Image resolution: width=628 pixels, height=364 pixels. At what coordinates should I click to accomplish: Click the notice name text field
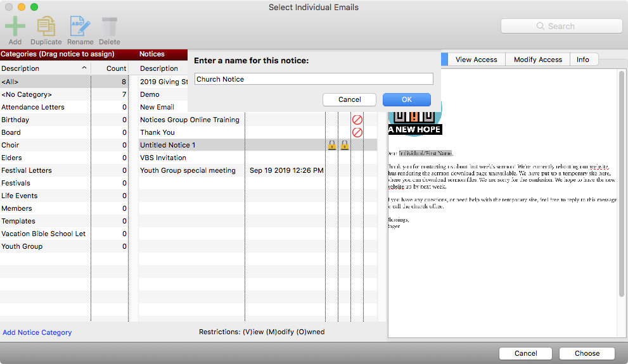pyautogui.click(x=314, y=79)
